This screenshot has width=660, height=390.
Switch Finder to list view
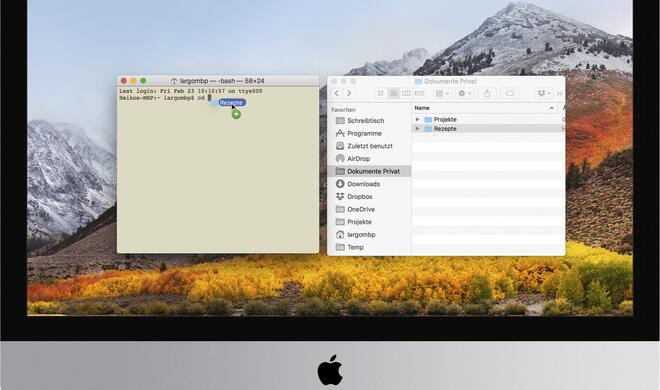394,93
